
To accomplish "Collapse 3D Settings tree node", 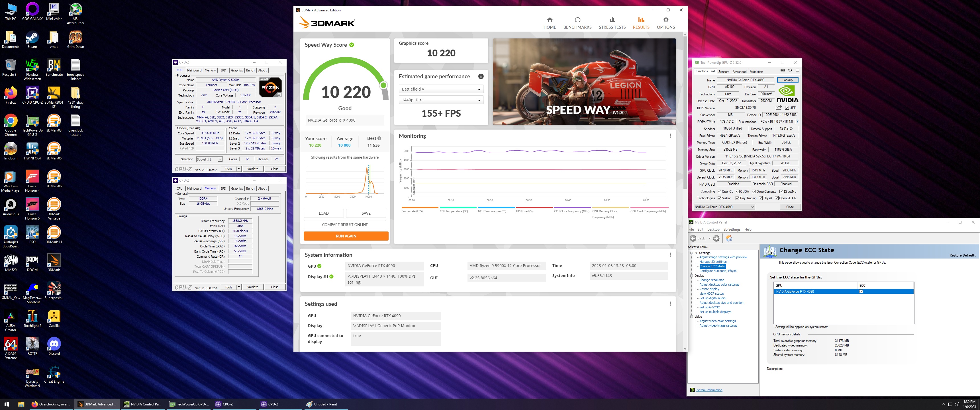I will tap(692, 253).
